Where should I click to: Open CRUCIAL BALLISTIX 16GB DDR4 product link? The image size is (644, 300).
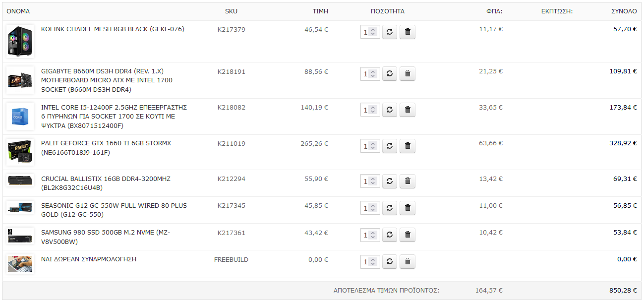[x=106, y=183]
